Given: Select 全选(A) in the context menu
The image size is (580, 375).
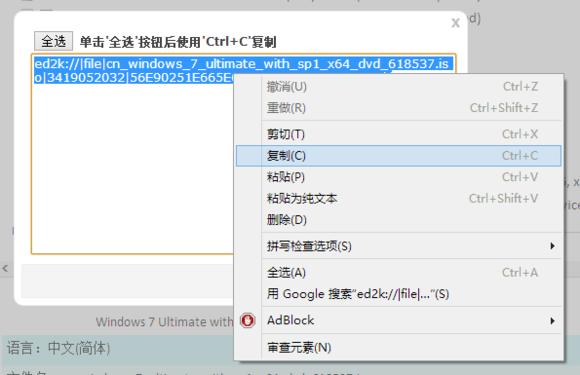Looking at the screenshot, I should click(x=399, y=273).
